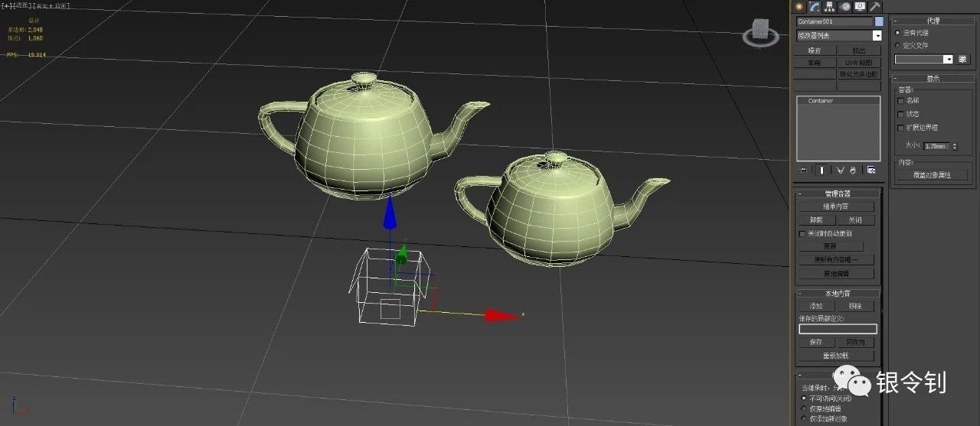Screen dimensions: 980x426
Task: Click the 继承内容 button
Action: tap(836, 206)
